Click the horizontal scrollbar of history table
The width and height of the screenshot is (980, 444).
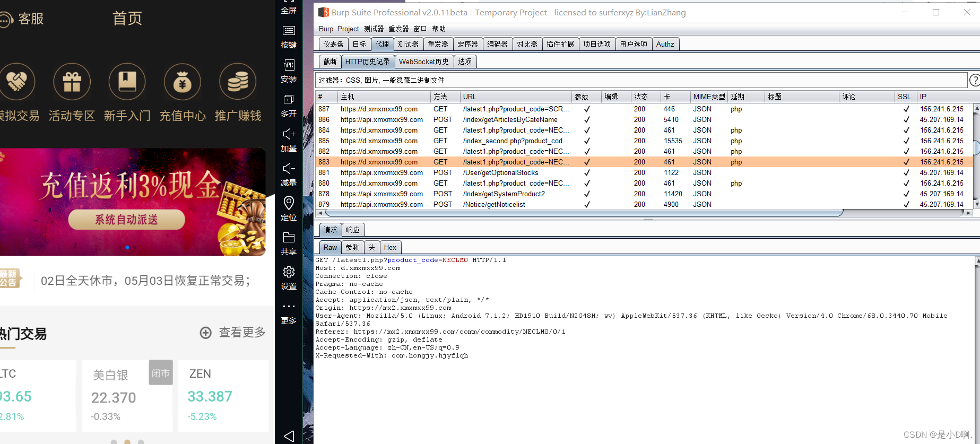(584, 213)
